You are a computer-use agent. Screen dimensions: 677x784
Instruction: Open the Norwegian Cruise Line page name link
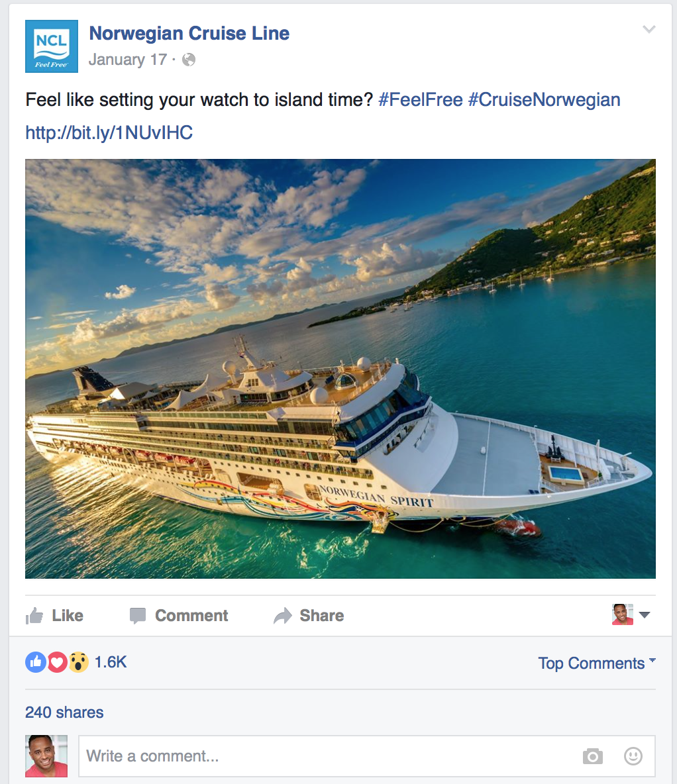[189, 34]
